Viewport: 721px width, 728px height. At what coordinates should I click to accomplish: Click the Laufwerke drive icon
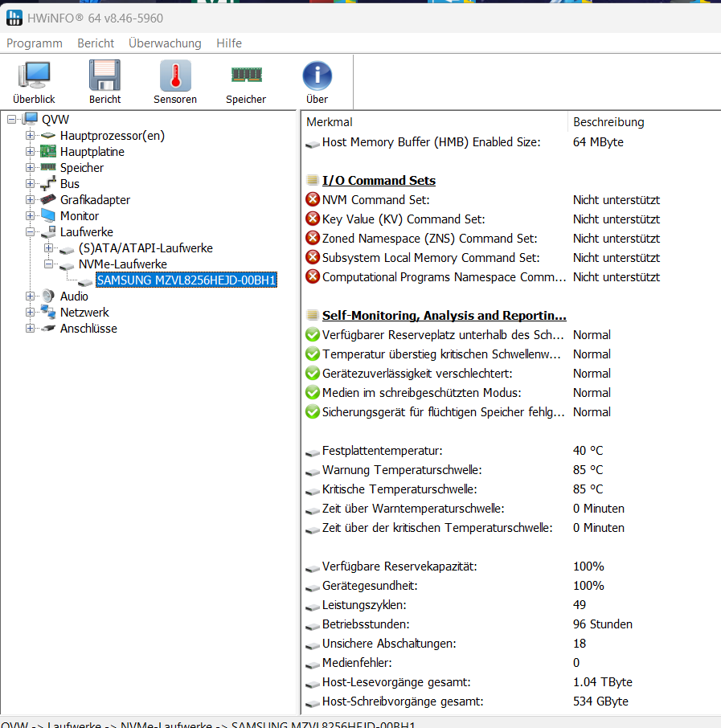point(48,231)
